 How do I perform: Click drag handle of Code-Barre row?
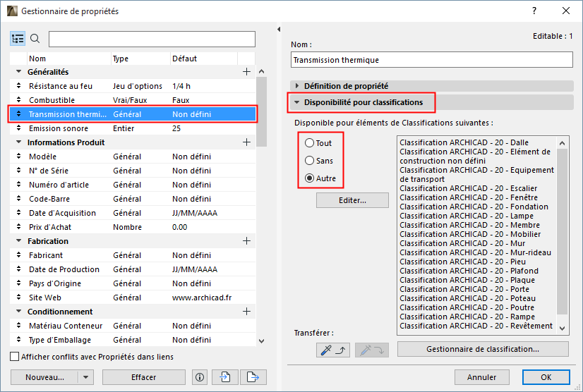pos(18,199)
